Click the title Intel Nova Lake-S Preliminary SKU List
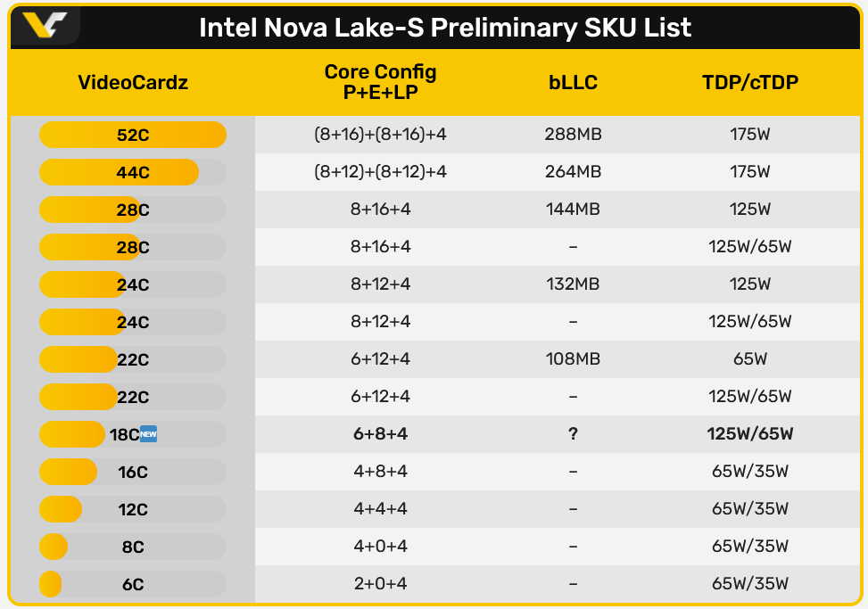The image size is (868, 609). coord(445,28)
